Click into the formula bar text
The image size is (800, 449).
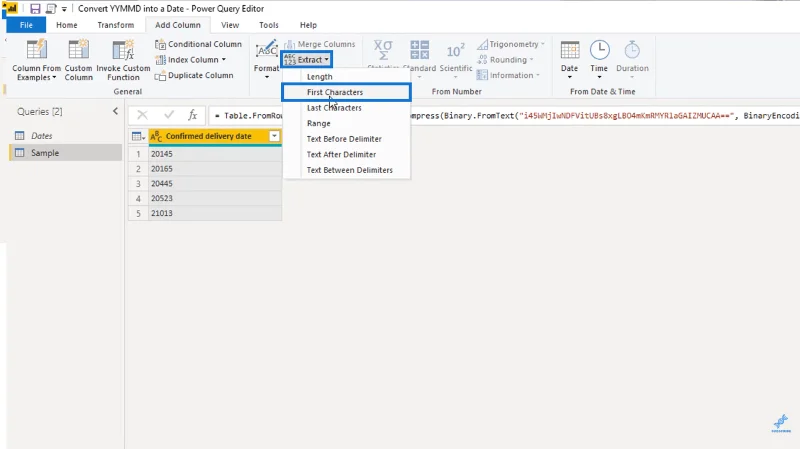pyautogui.click(x=505, y=116)
